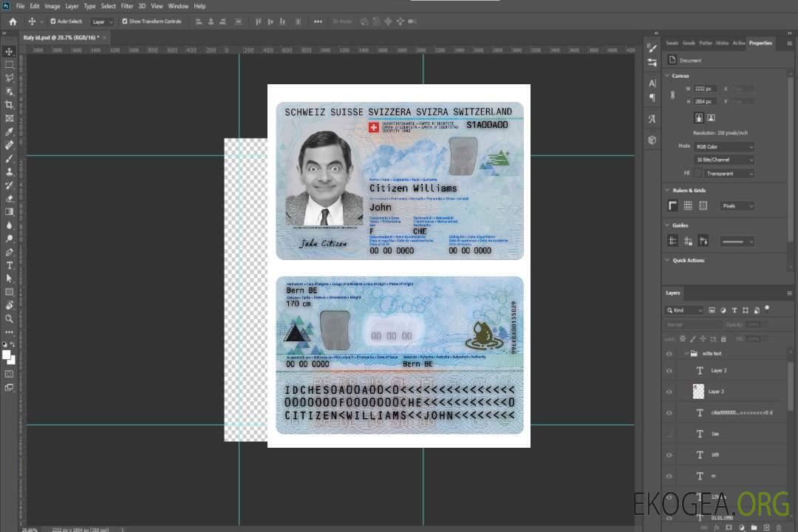Click the canvas width input field
Viewport: 798px width, 532px height.
click(704, 89)
